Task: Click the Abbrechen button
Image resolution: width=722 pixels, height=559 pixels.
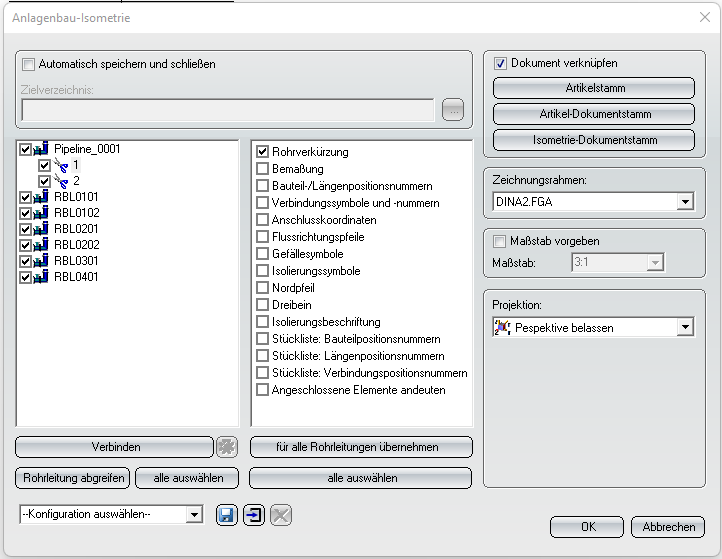Action: (668, 527)
